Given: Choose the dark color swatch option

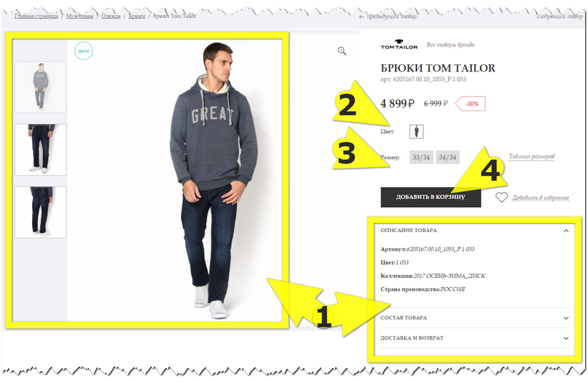Looking at the screenshot, I should tap(416, 132).
